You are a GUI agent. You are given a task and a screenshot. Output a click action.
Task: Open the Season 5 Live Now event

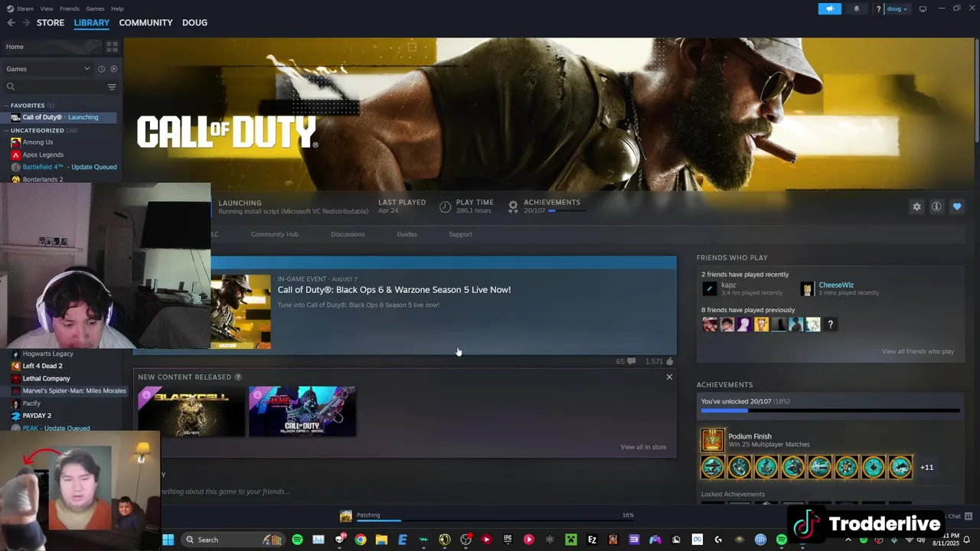coord(394,289)
